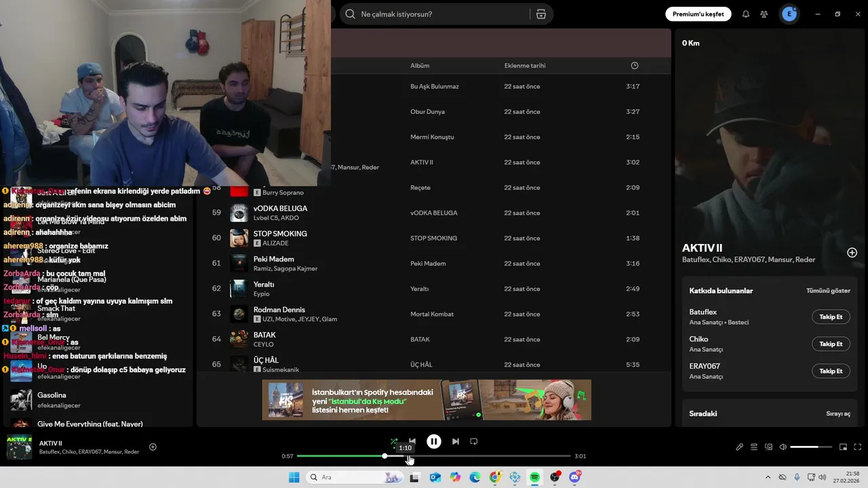
Task: Open OBS Studio from the taskbar
Action: click(x=555, y=477)
